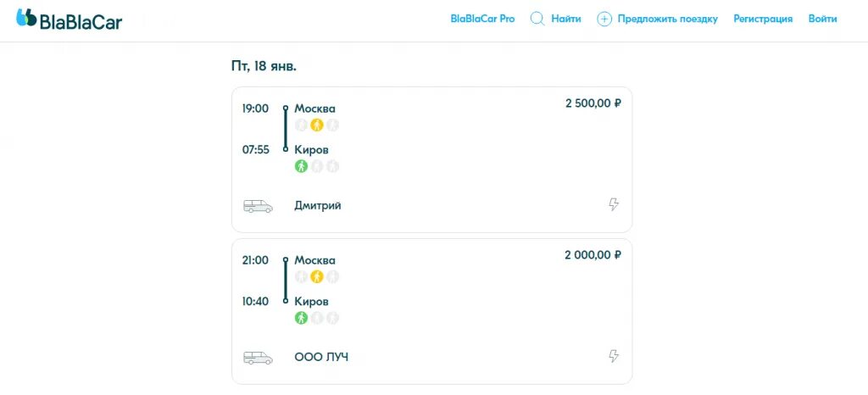868x395 pixels.
Task: Select Предложить поездку in the header
Action: (x=668, y=19)
